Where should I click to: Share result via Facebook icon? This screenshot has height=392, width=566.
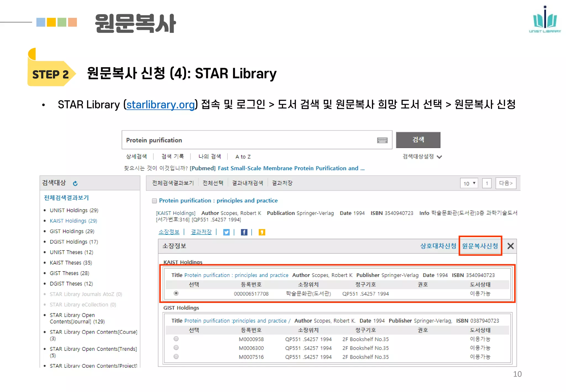(x=244, y=232)
